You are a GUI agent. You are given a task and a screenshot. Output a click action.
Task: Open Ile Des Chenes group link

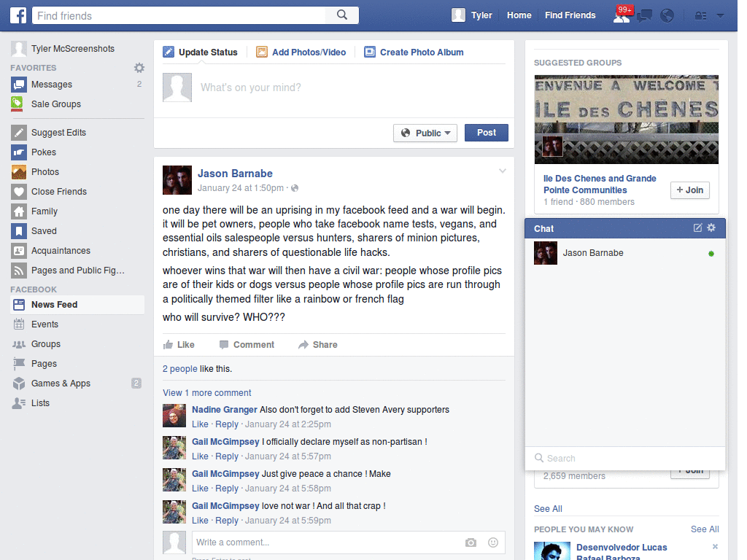tap(600, 184)
